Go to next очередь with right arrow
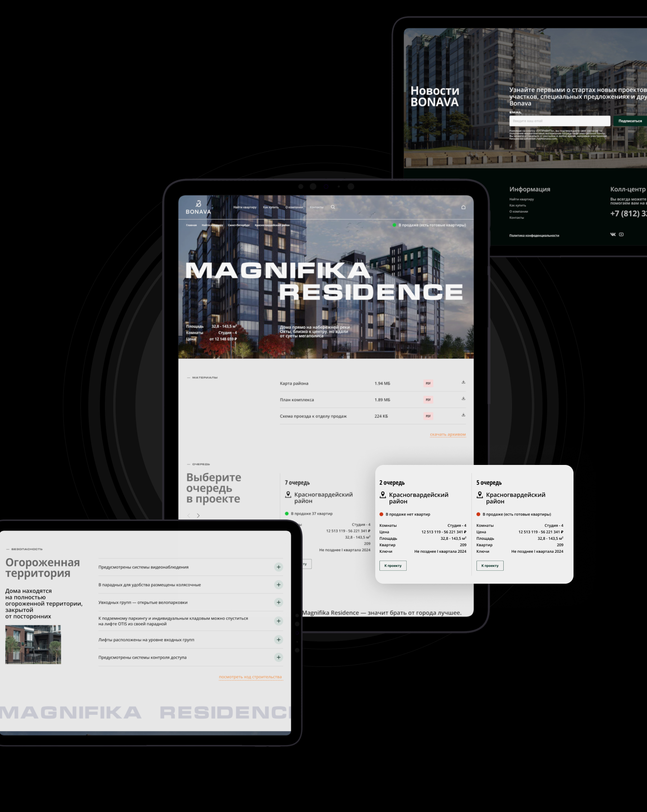 tap(198, 515)
